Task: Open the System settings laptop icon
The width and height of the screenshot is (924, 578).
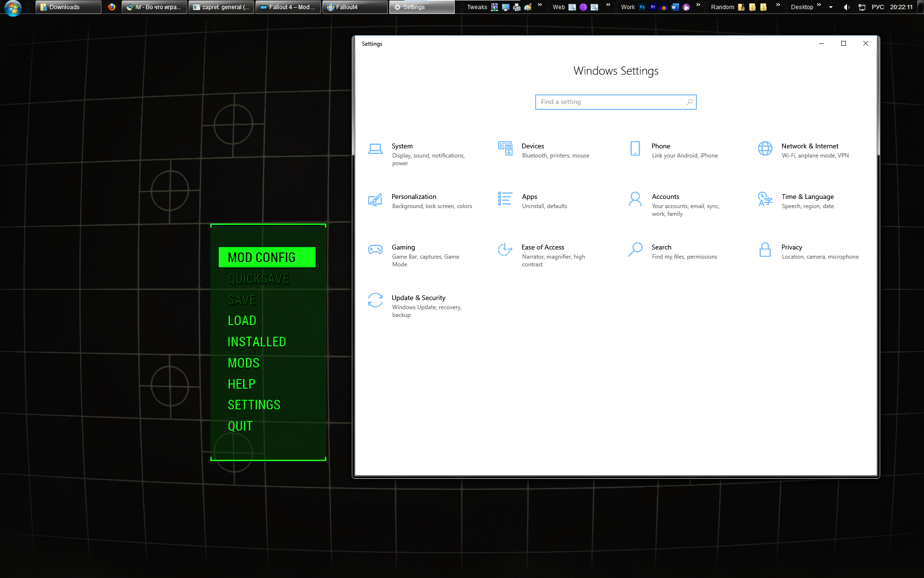Action: point(375,149)
